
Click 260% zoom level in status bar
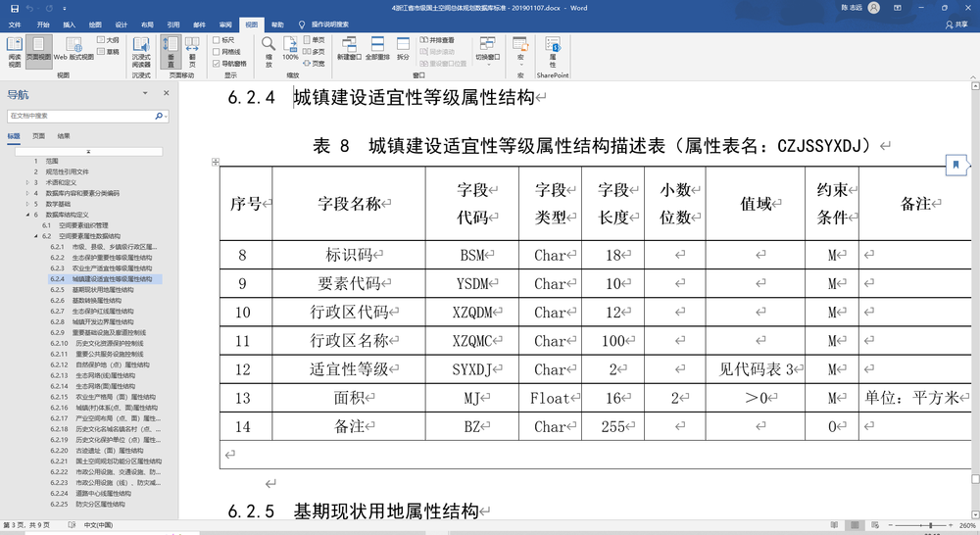967,525
